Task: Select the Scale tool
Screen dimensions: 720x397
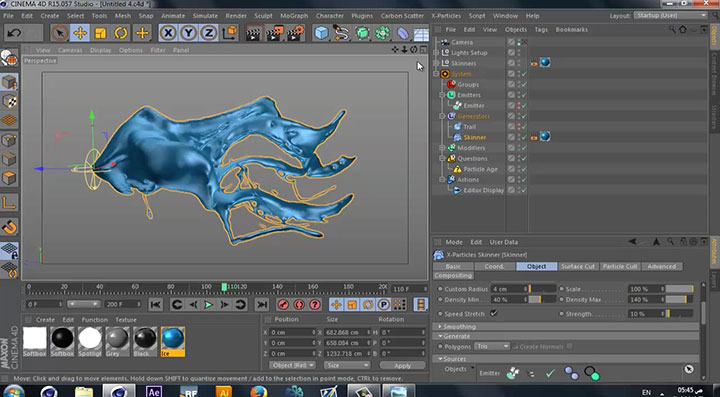Action: click(x=100, y=33)
